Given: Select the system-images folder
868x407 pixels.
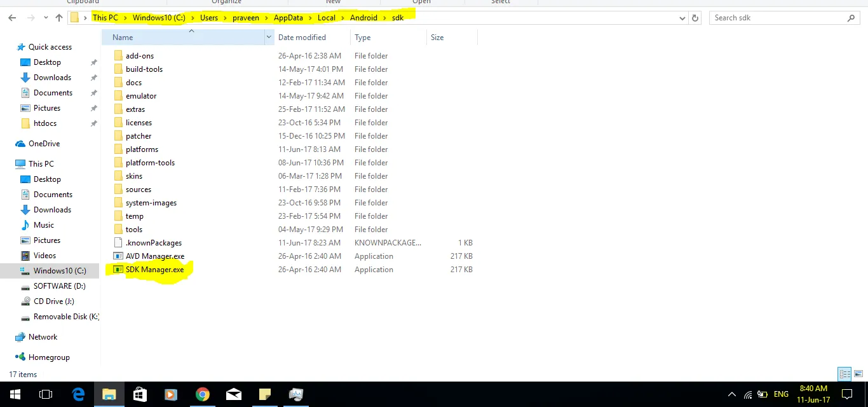Looking at the screenshot, I should coord(151,203).
